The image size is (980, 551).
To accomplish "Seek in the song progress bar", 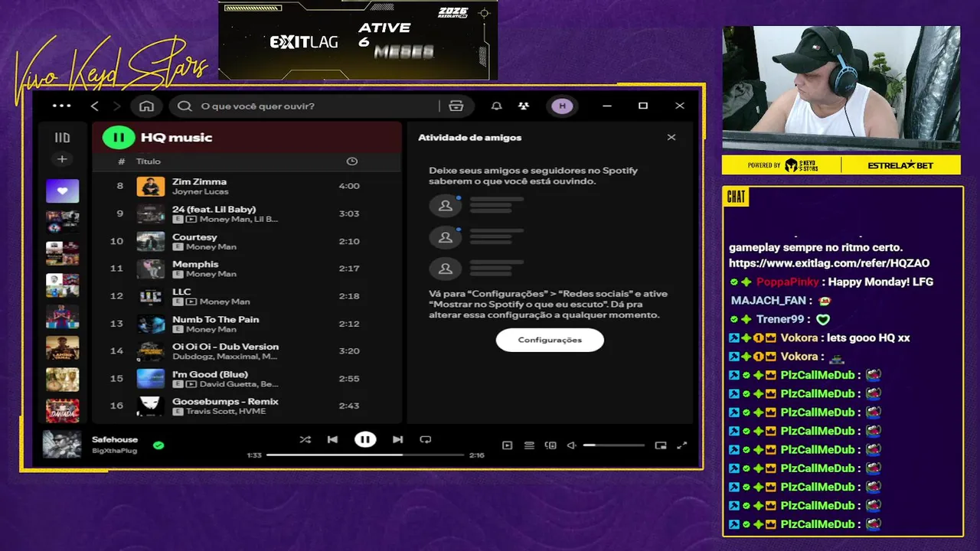I will (x=365, y=455).
